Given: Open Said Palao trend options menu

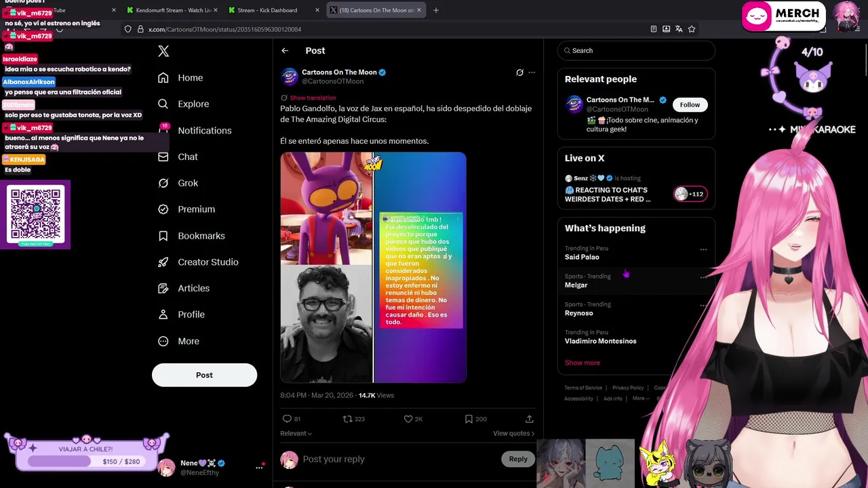Looking at the screenshot, I should point(703,249).
